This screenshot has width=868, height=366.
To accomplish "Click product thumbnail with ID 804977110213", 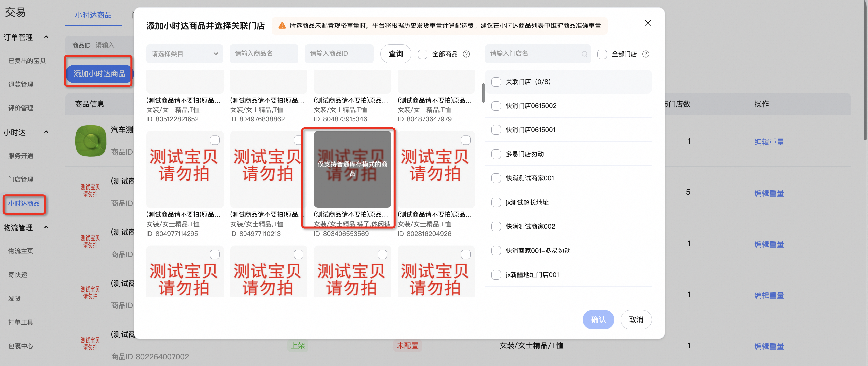I will 269,169.
